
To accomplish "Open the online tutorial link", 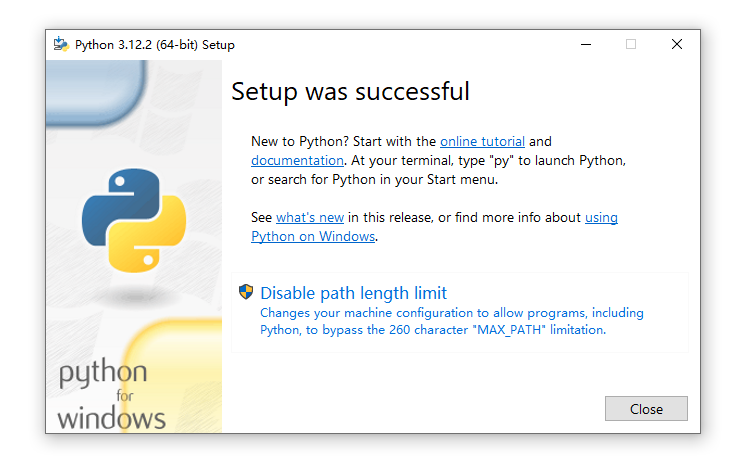I will click(x=482, y=142).
